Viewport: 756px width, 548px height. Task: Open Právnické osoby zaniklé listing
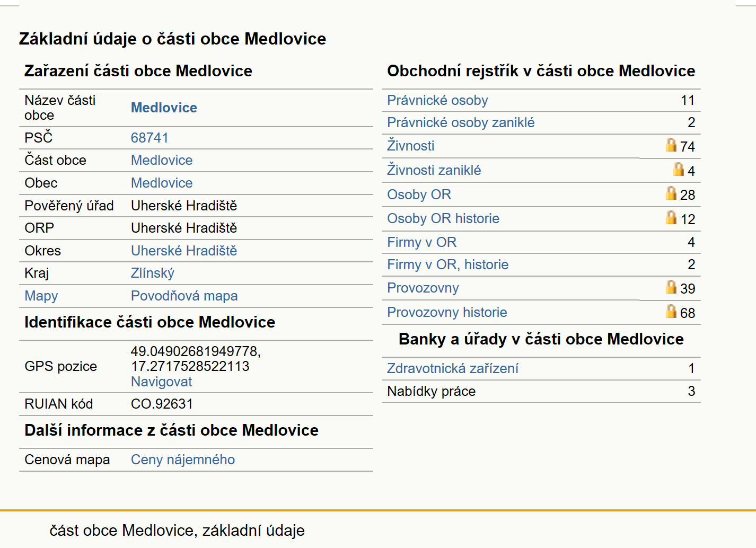[461, 122]
